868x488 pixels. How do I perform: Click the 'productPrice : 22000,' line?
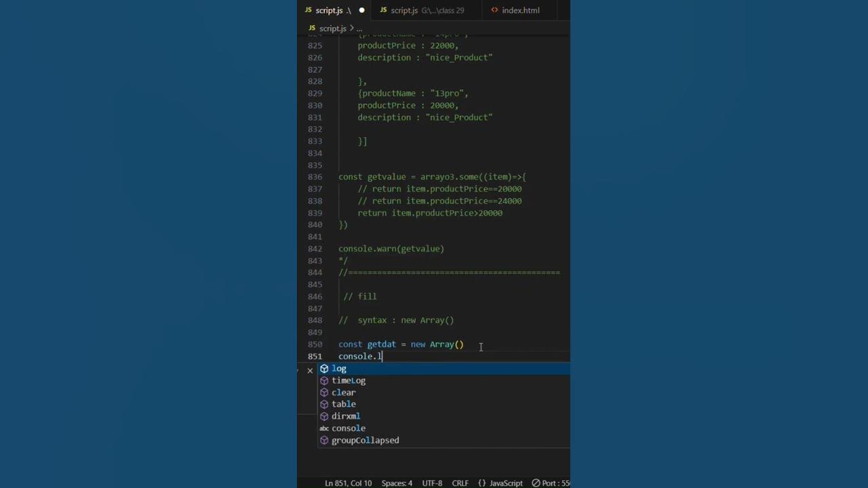click(x=408, y=45)
